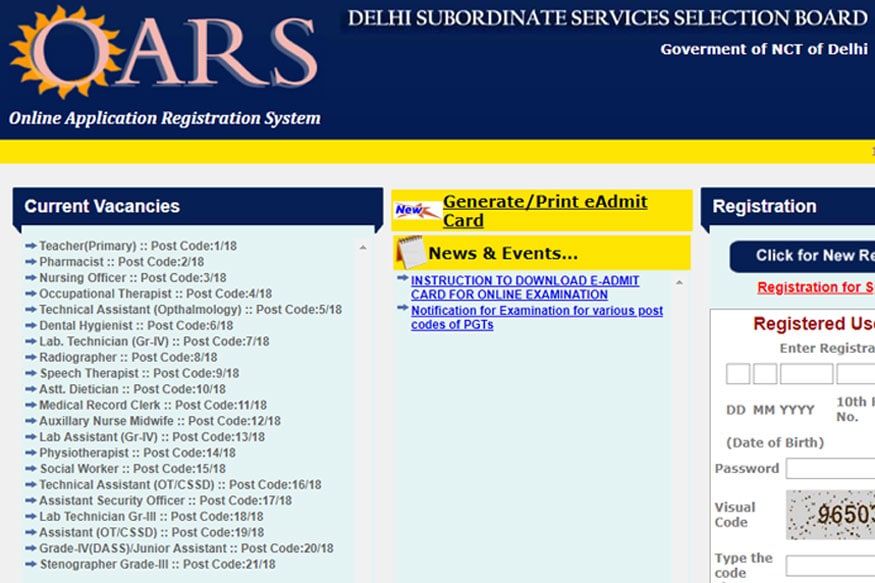Select Astt. Dietician :: Post Code:10/18

(x=132, y=389)
